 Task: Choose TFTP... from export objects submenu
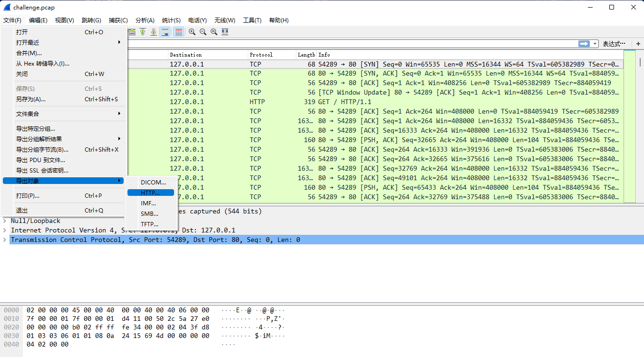(151, 224)
